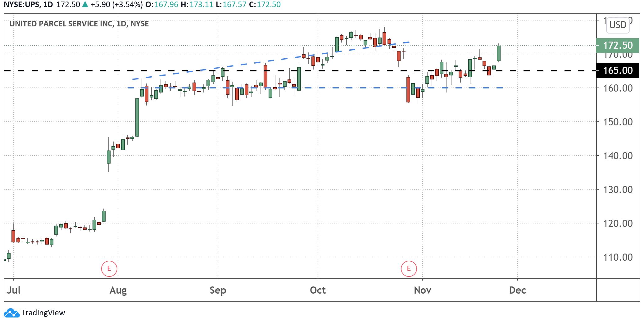This screenshot has width=644, height=324.
Task: Click the Dec label on time axis
Action: (517, 290)
